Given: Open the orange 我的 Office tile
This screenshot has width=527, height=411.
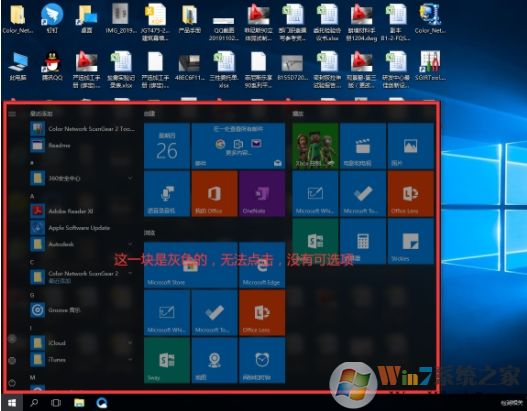Looking at the screenshot, I should (x=214, y=193).
